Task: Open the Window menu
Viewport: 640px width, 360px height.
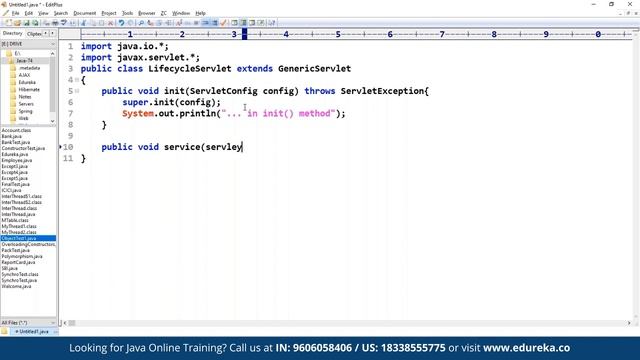Action: 181,13
